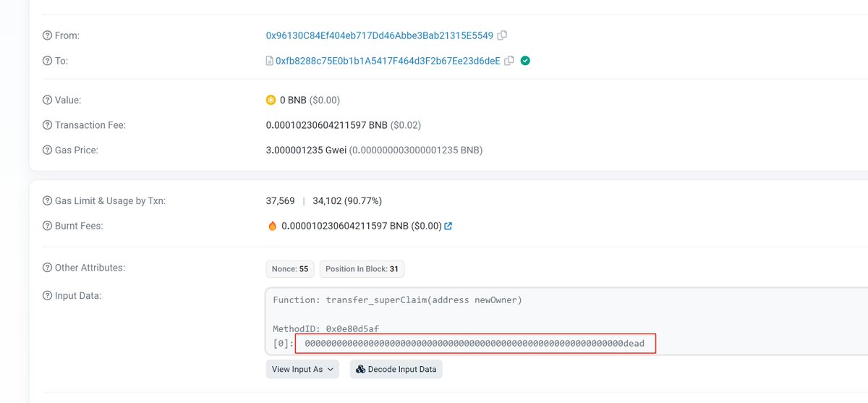Select the gas usage 34,102 (90.77%)

coord(347,200)
